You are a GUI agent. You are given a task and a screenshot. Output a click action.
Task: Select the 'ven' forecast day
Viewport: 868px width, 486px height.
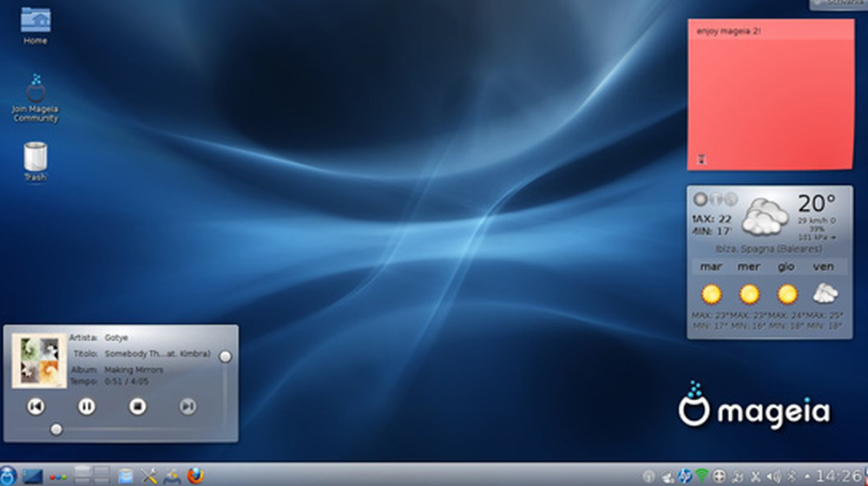click(x=823, y=266)
